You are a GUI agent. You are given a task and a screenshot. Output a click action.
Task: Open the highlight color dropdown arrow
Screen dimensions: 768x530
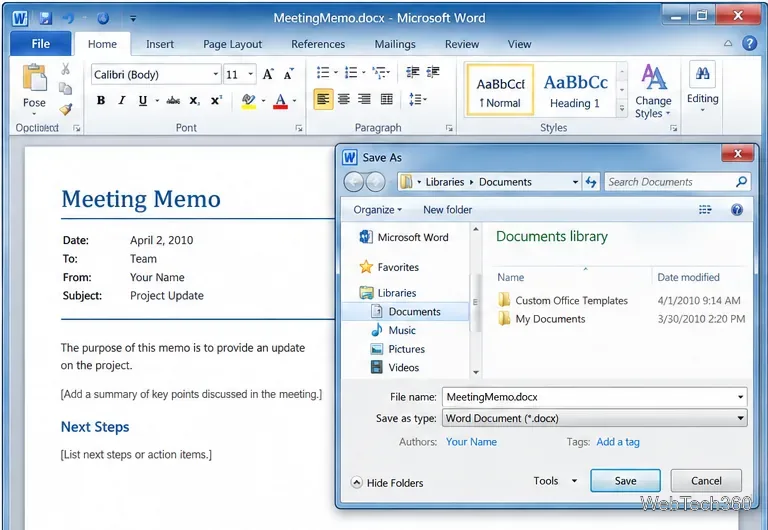[x=263, y=101]
